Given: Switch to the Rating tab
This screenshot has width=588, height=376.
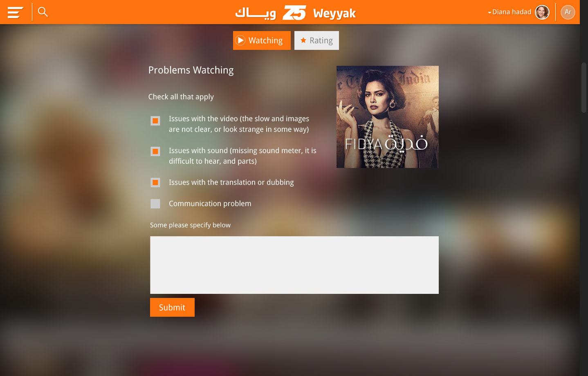Looking at the screenshot, I should (316, 40).
